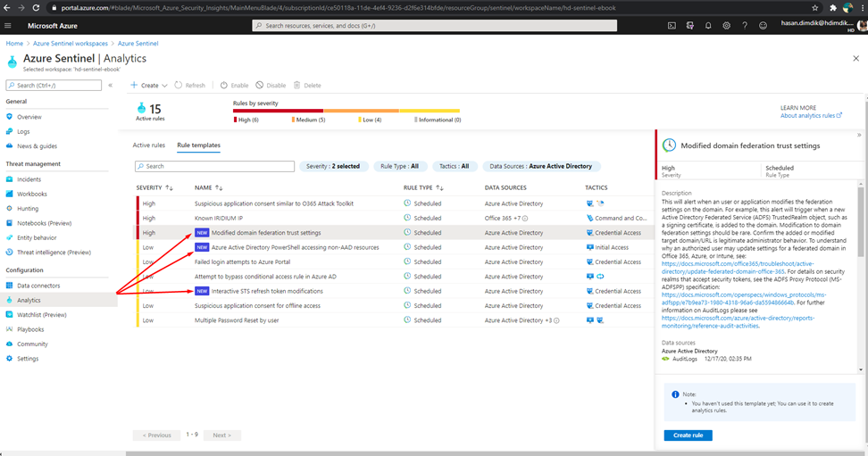Open Data connectors in sidebar
Screen dimensions: 868x456
(x=38, y=286)
